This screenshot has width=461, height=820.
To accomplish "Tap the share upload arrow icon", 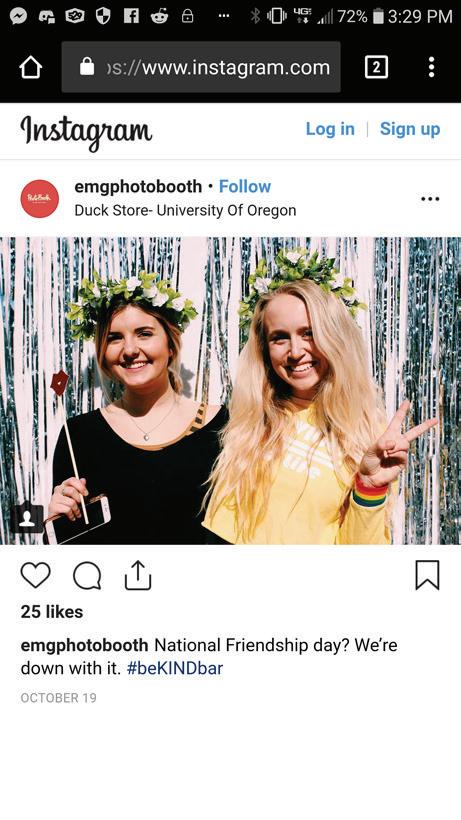I will point(138,575).
